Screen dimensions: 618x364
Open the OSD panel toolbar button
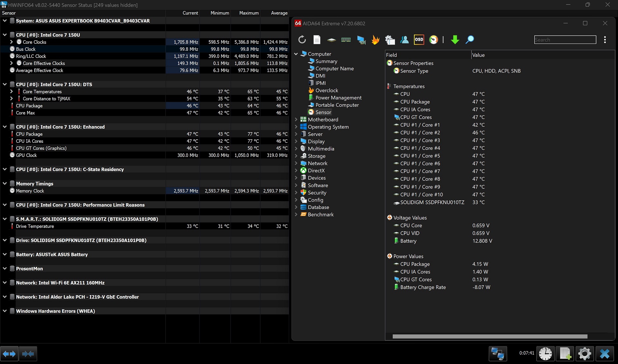[419, 40]
